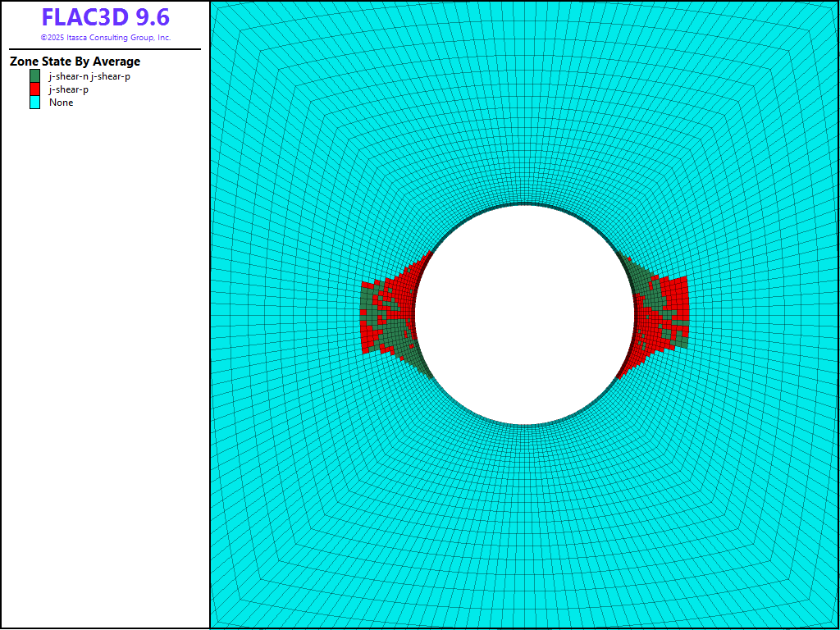The image size is (840, 630).
Task: Click the tunnel crown at top of circle
Action: click(524, 204)
